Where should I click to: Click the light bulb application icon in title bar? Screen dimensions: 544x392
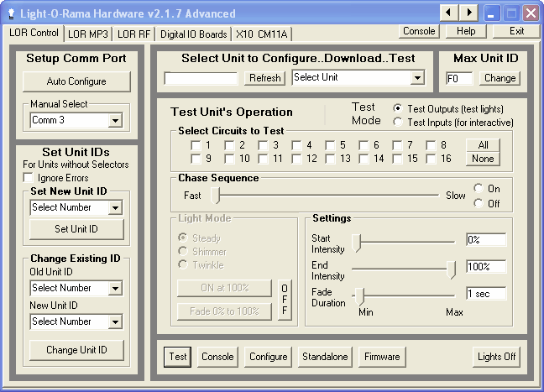coord(12,13)
